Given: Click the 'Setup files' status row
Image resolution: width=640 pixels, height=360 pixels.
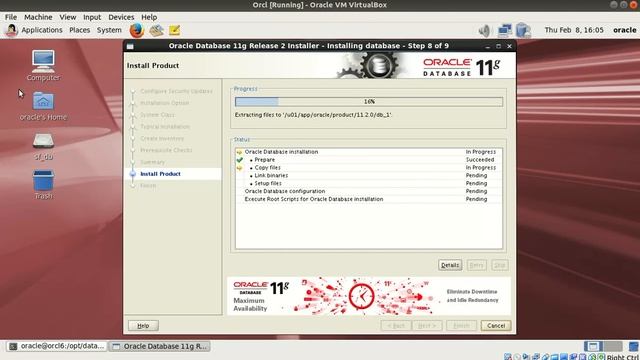Looking at the screenshot, I should coord(369,183).
